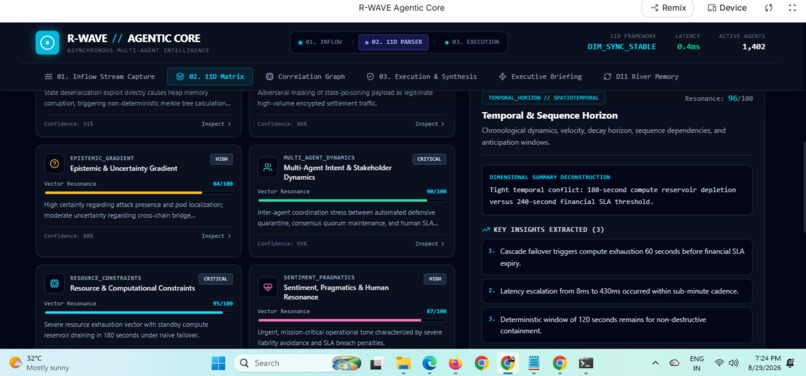Open the D11 River Memory tab

641,77
